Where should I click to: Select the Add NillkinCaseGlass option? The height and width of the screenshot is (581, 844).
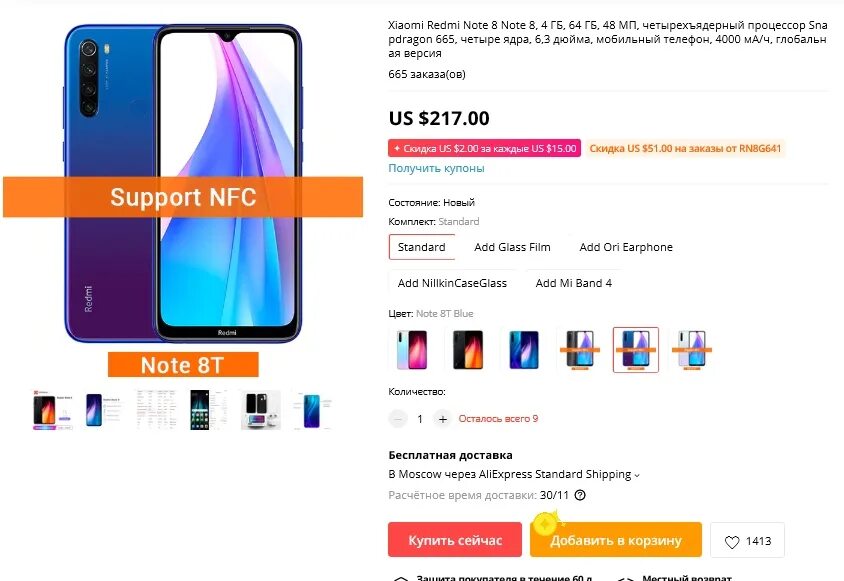(452, 283)
